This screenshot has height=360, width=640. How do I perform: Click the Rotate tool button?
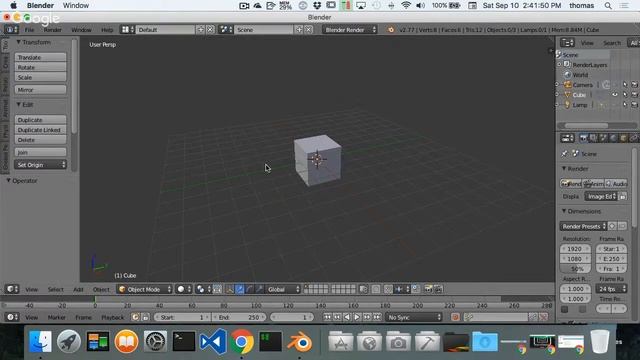point(40,67)
